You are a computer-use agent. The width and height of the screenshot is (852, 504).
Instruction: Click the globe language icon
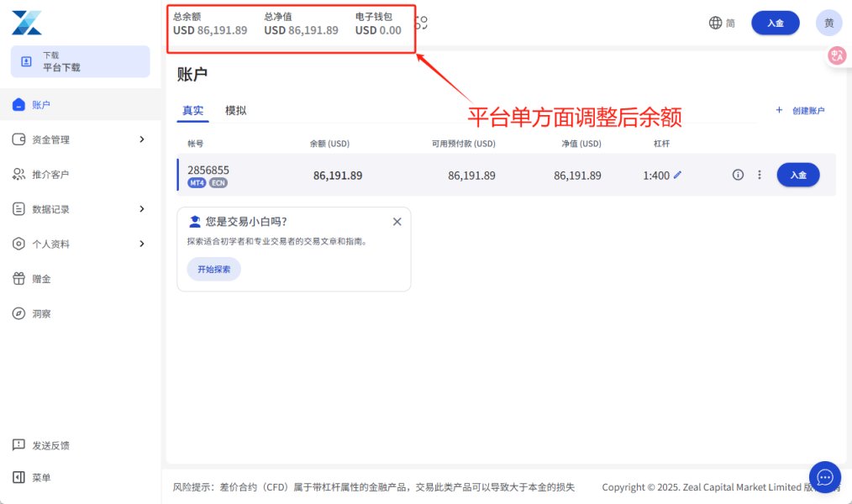716,23
